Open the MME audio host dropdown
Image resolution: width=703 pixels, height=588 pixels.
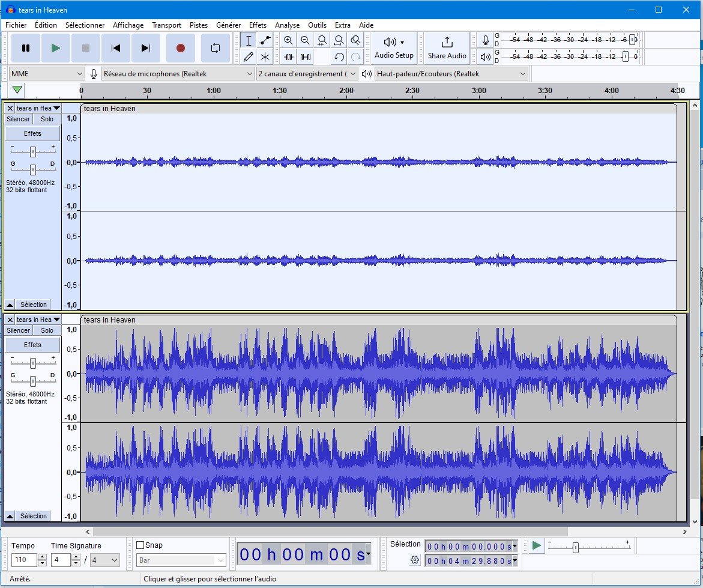[x=47, y=73]
